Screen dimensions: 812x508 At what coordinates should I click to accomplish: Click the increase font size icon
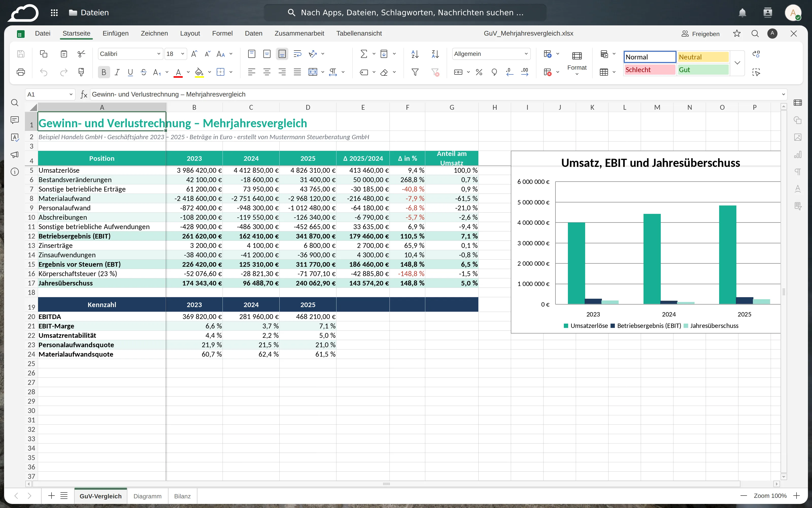[x=194, y=54]
